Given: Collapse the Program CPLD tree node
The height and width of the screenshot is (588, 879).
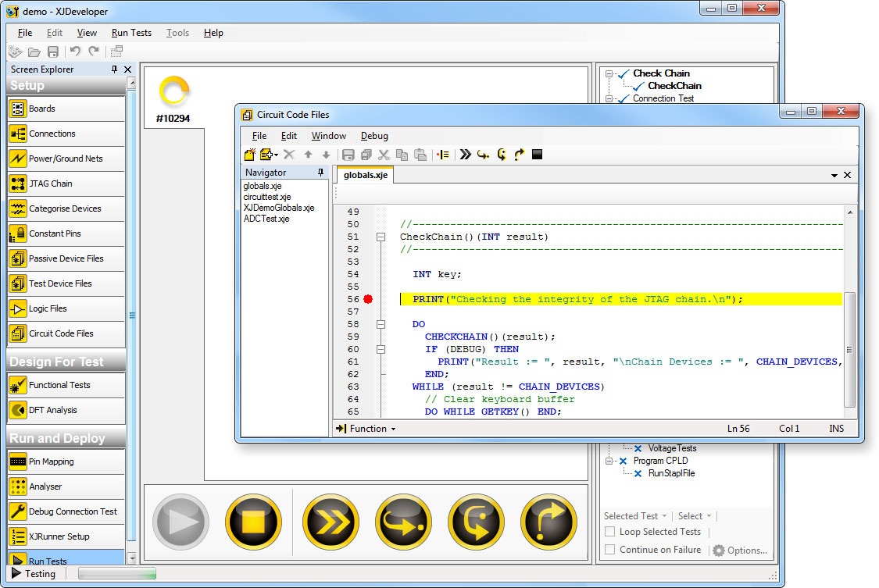Looking at the screenshot, I should coord(609,461).
